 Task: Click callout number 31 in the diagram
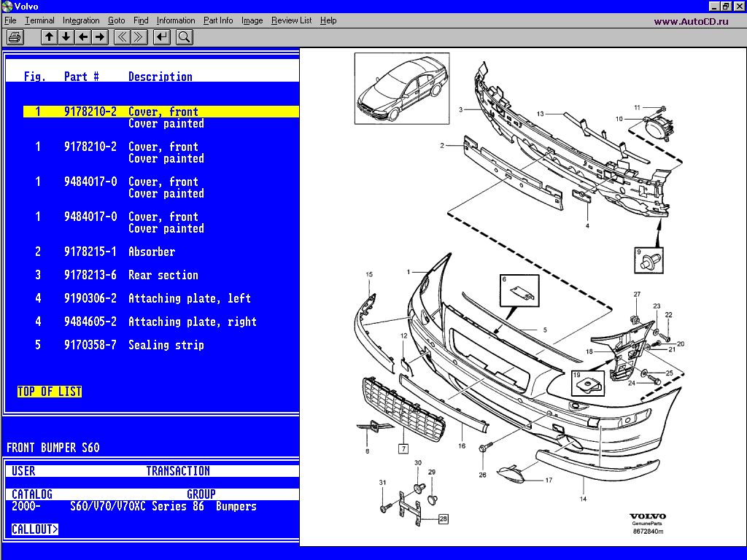tap(382, 483)
